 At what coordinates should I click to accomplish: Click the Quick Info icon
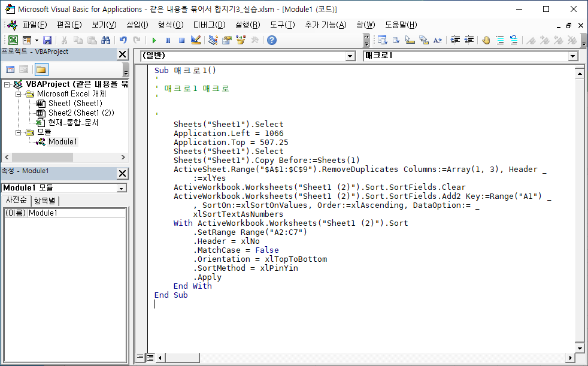pyautogui.click(x=410, y=40)
